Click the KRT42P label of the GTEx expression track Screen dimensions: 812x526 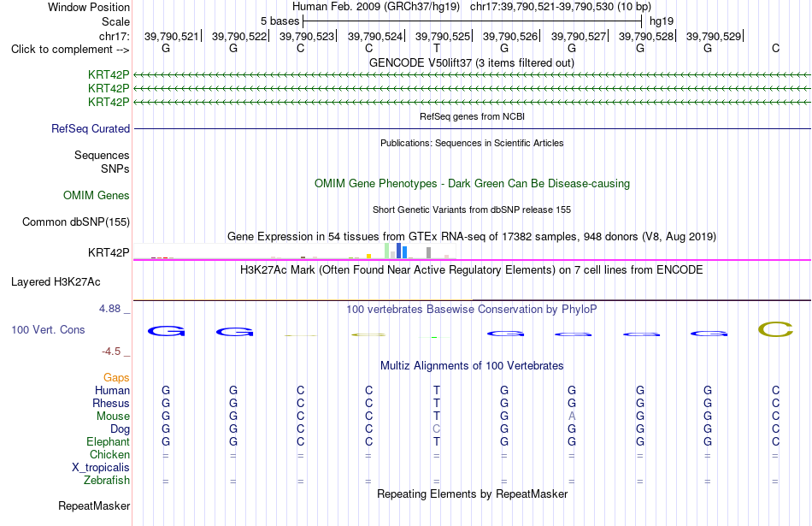pyautogui.click(x=109, y=252)
